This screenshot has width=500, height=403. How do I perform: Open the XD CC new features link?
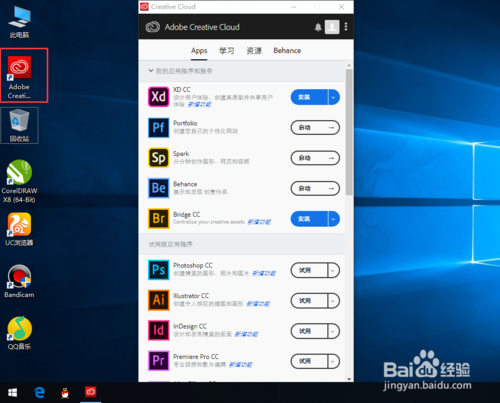[x=199, y=105]
